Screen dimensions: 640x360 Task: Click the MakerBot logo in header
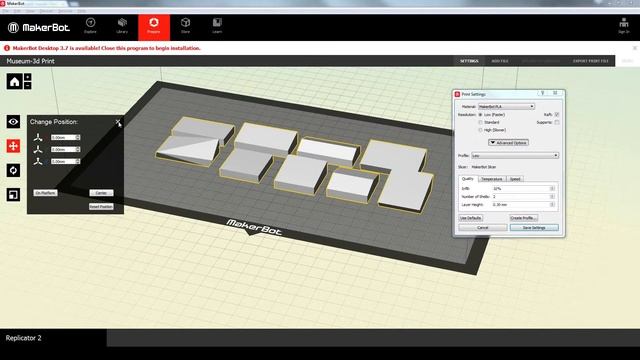pos(39,27)
